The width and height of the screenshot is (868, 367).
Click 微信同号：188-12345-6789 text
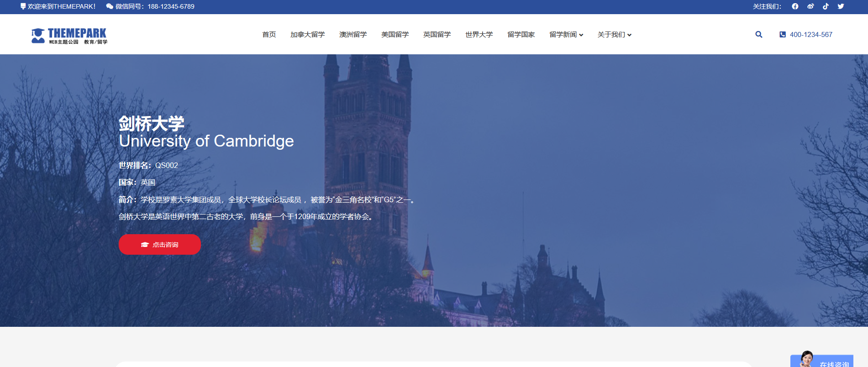click(x=155, y=6)
